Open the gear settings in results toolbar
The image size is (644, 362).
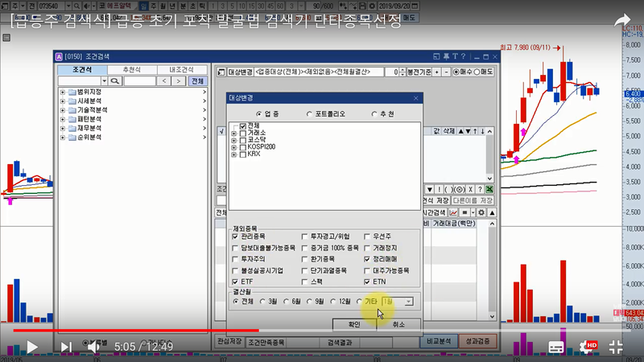coord(481,212)
